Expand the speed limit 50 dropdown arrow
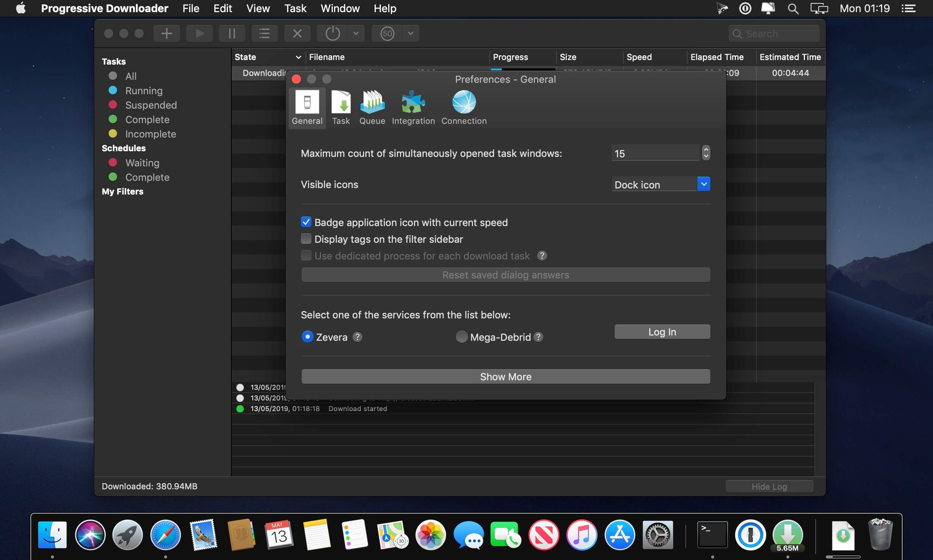The width and height of the screenshot is (933, 560). [411, 33]
